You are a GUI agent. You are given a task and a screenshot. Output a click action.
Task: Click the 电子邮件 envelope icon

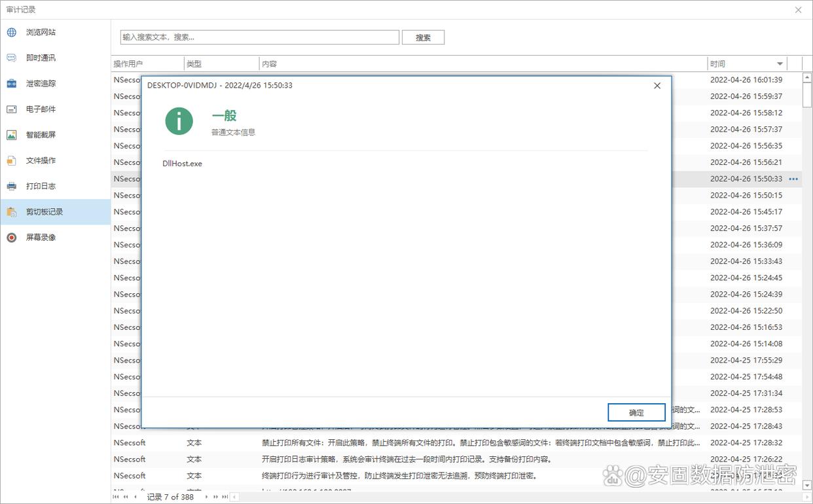(x=12, y=109)
